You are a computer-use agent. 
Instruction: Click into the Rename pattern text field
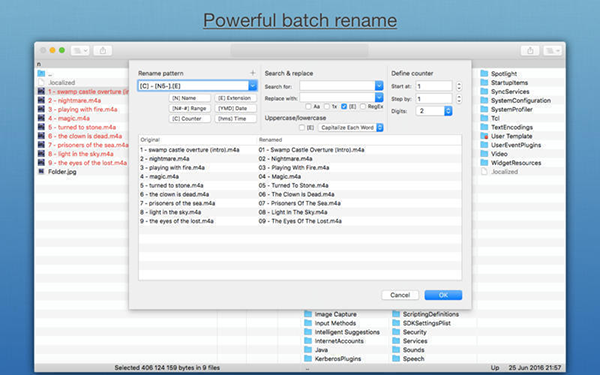coord(193,86)
